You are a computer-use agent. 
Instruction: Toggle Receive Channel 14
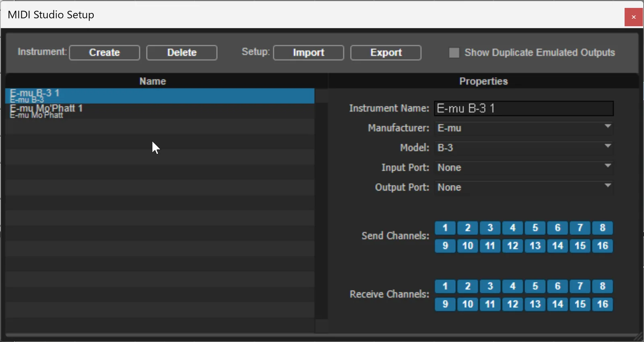click(558, 304)
